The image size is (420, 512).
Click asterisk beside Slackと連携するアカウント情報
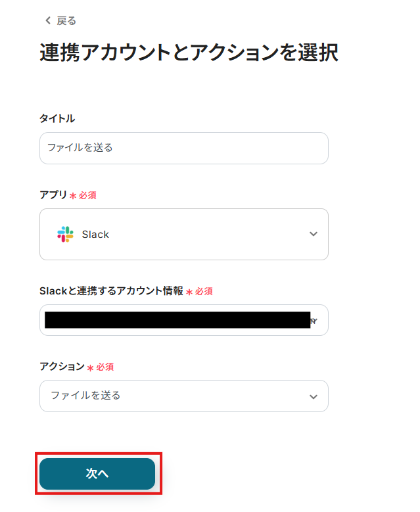189,292
